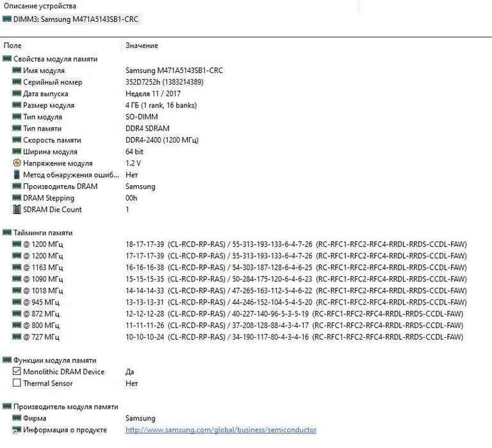Viewport: 492px width, 448px height.
Task: Click chip icon beside SDRAM Die Count
Action: pyautogui.click(x=17, y=210)
